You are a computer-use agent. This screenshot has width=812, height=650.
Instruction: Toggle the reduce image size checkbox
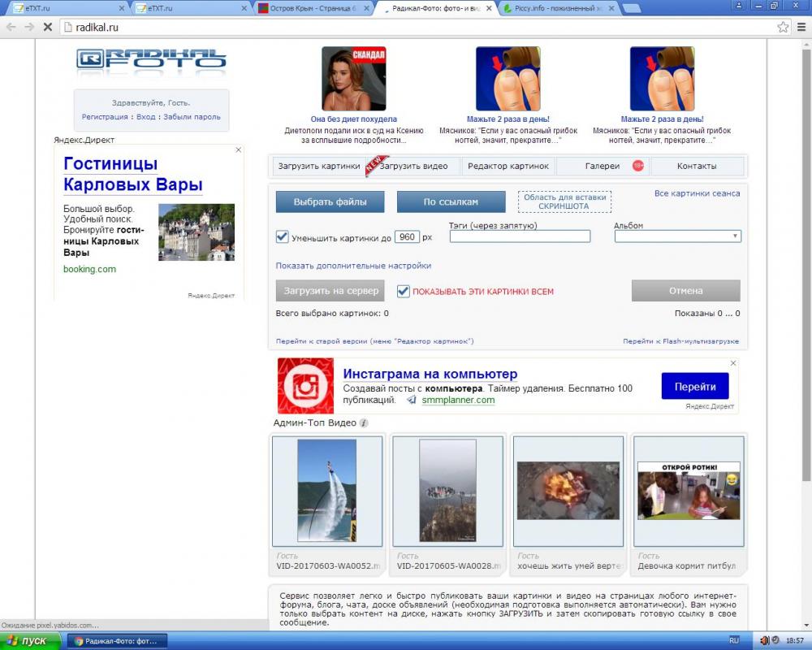tap(283, 236)
